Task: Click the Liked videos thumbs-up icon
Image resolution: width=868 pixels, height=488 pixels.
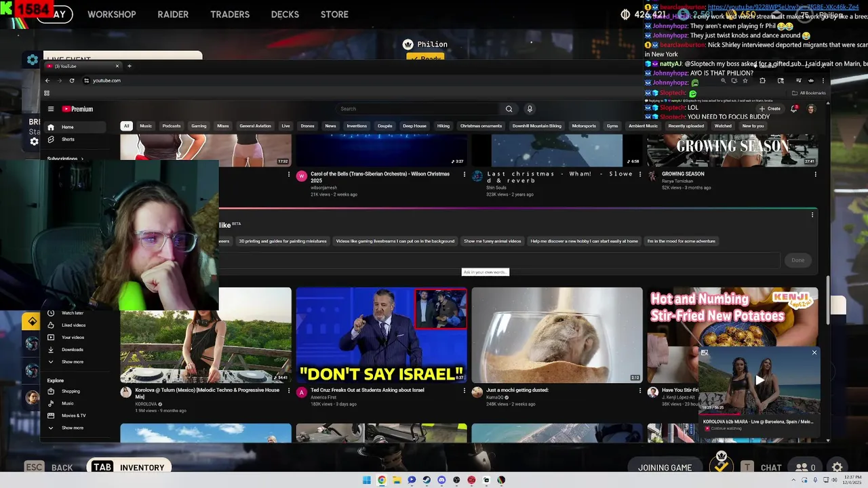Action: 51,325
